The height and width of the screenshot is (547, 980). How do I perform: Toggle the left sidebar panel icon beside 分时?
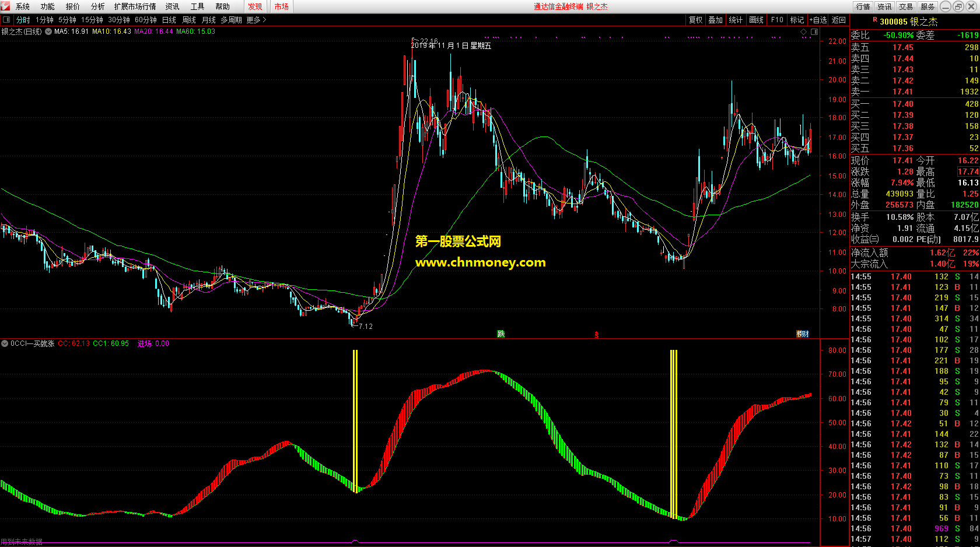pos(5,20)
